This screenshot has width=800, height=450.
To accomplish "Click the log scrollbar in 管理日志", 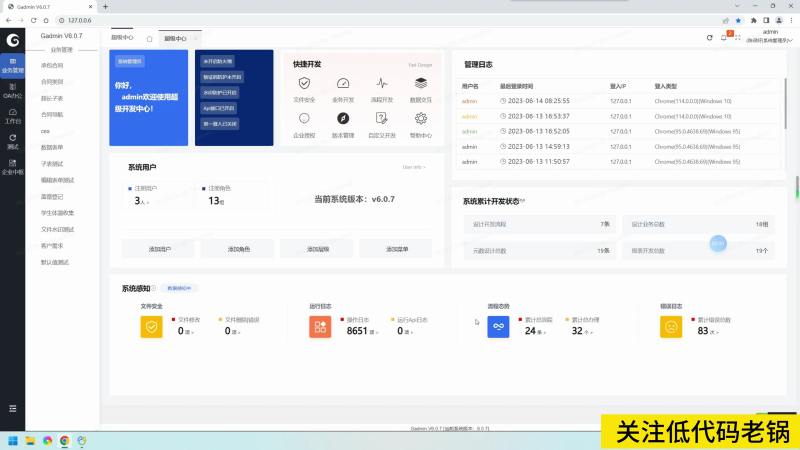I will coord(785,103).
